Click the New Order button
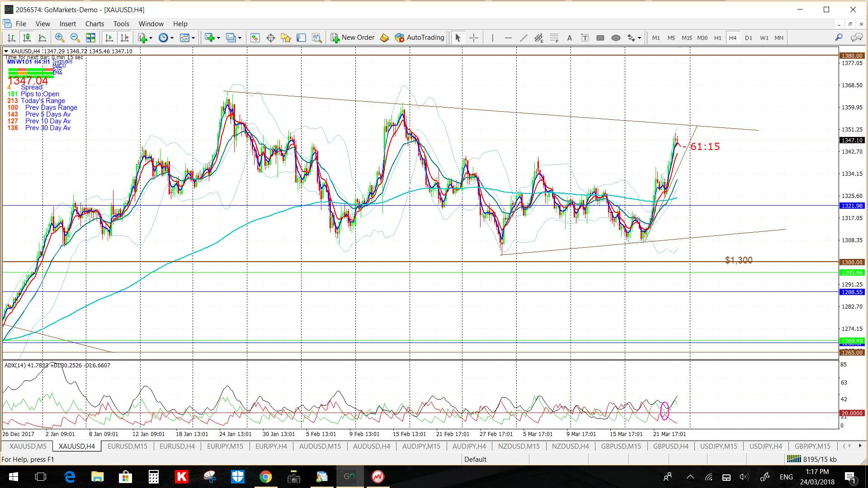The width and height of the screenshot is (868, 488). [353, 38]
